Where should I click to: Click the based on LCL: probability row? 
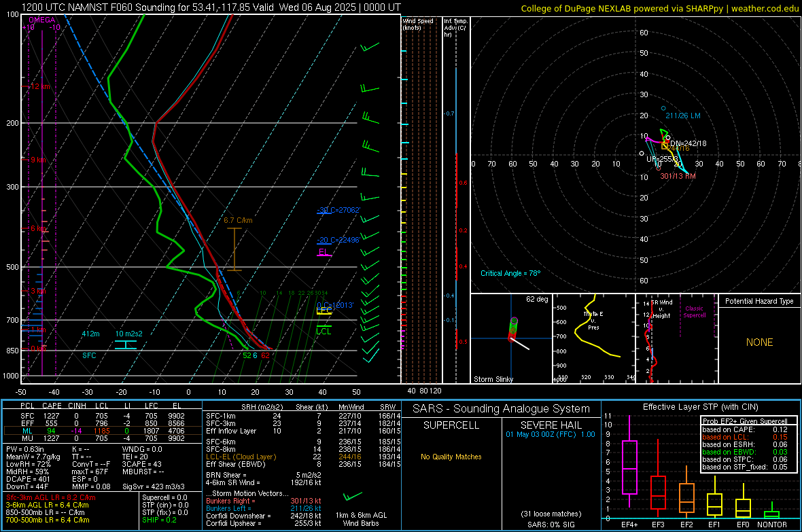(745, 438)
